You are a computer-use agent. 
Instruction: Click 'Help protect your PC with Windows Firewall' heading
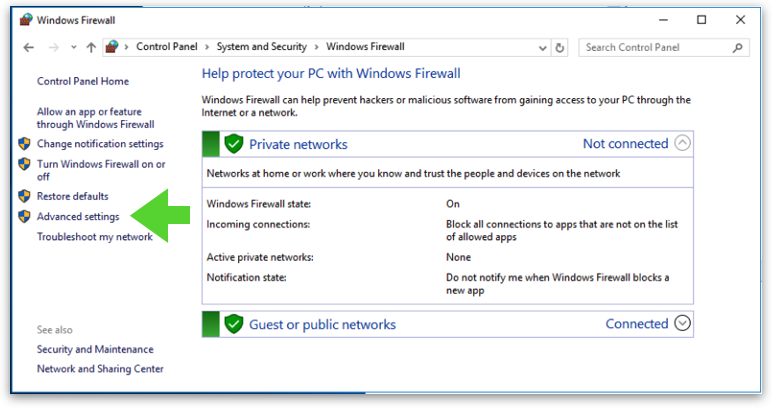[331, 74]
